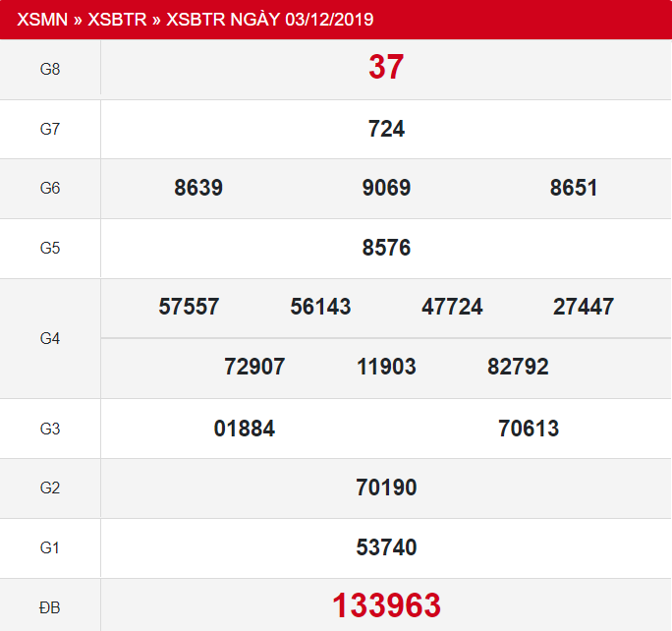Select the G8 prize number 37
Screen dimensions: 672x631
(386, 67)
